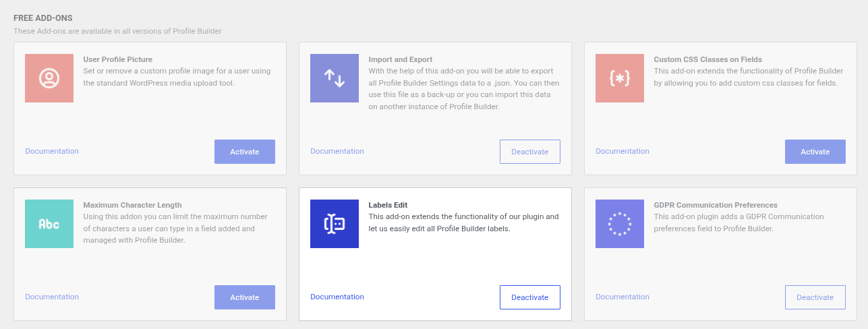The image size is (868, 329).
Task: Activate the User Profile Picture add-on
Action: pos(245,152)
